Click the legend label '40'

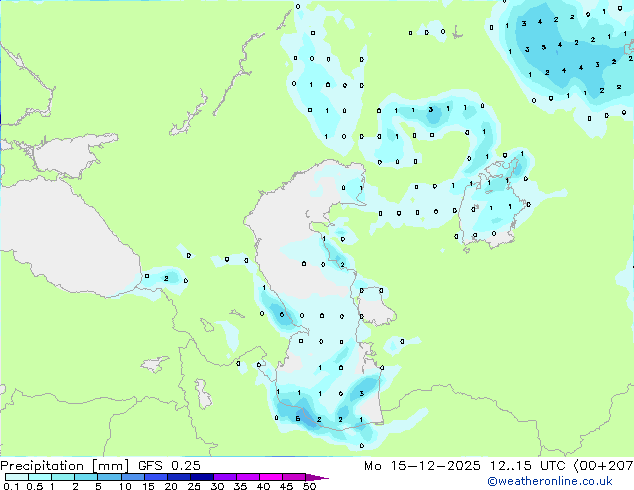[x=263, y=486]
